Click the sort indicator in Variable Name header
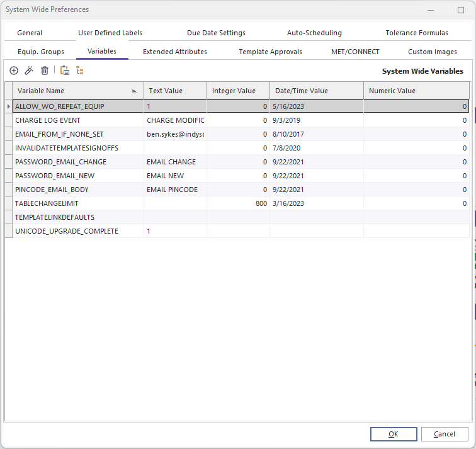This screenshot has width=476, height=449. [x=134, y=91]
